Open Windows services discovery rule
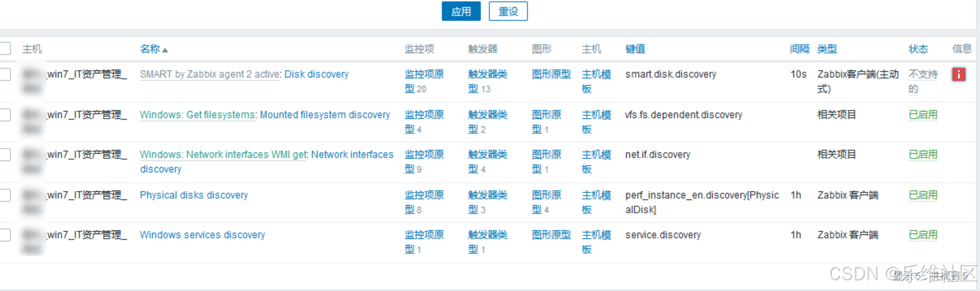 202,235
